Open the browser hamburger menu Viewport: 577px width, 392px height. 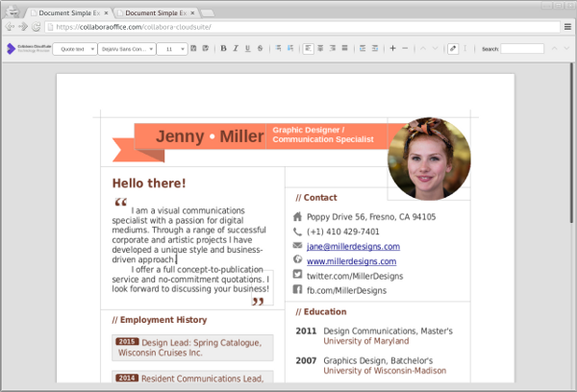(567, 27)
